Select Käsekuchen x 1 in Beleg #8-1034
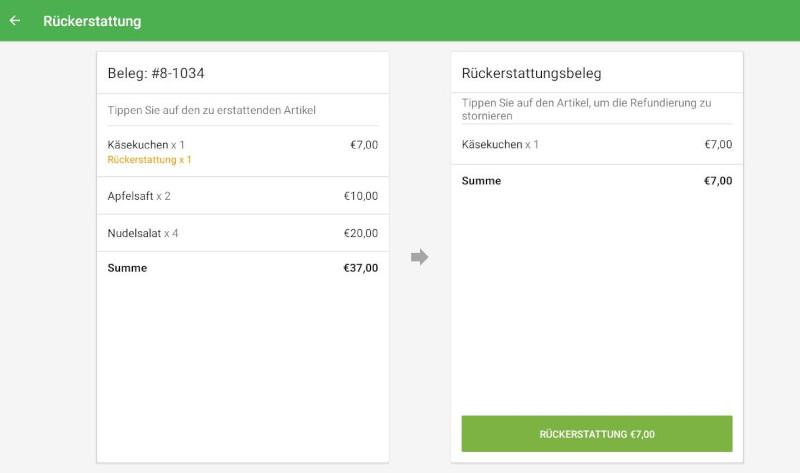This screenshot has height=473, width=800. (243, 152)
